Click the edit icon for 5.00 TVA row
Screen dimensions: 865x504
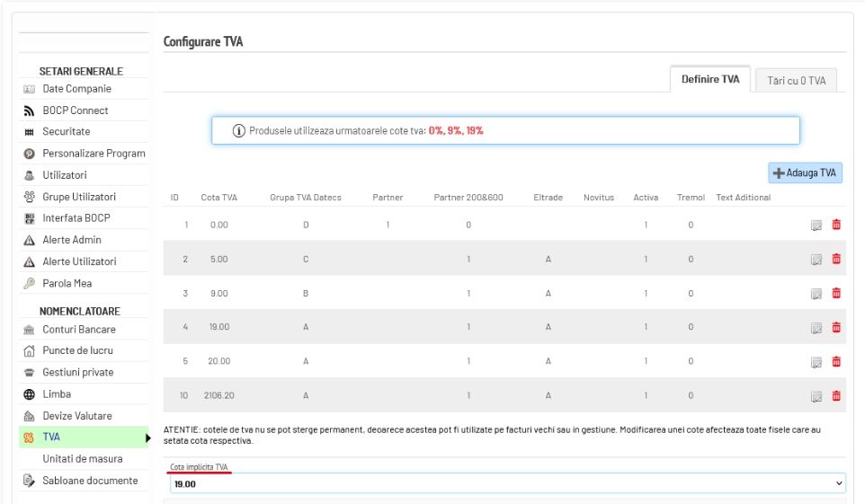817,259
